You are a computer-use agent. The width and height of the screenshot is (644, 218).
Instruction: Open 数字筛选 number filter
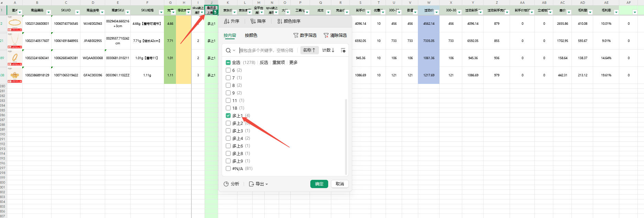coord(305,35)
